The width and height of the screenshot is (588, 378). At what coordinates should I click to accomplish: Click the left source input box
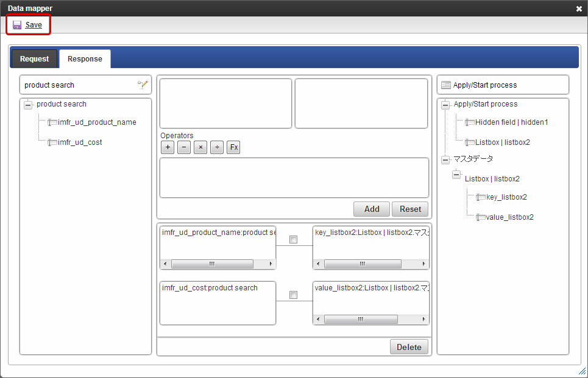click(225, 103)
